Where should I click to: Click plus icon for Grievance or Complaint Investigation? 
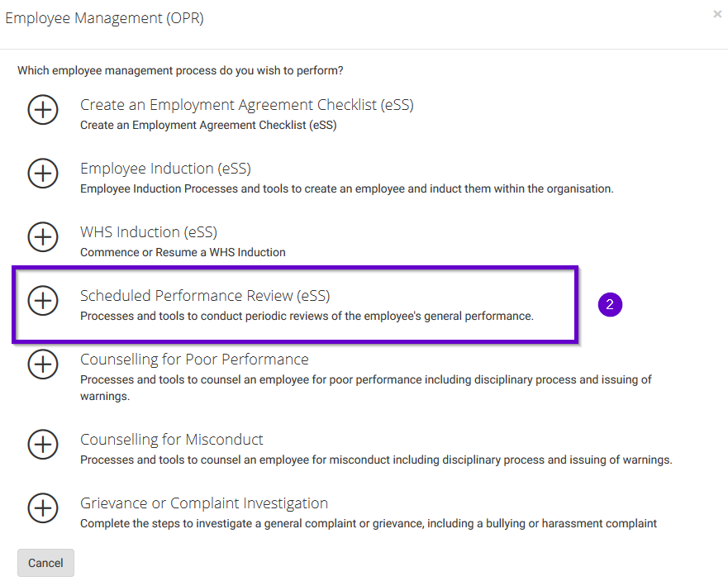pyautogui.click(x=43, y=507)
